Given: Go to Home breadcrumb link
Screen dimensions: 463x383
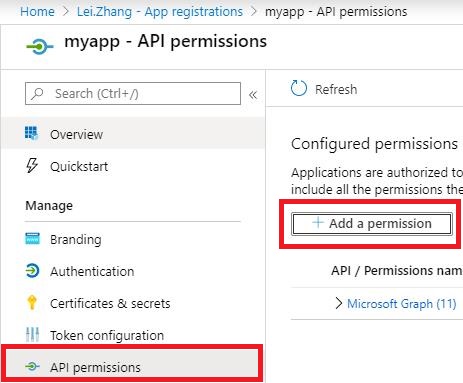Looking at the screenshot, I should click(37, 12).
